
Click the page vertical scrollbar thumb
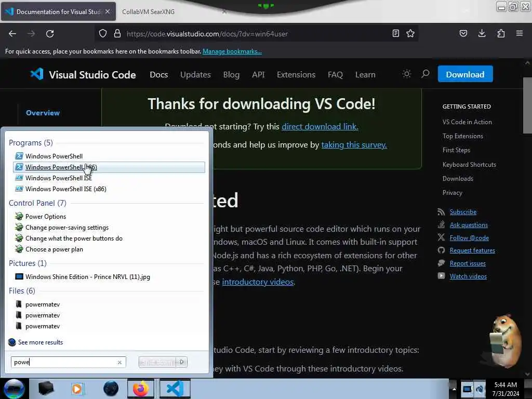pyautogui.click(x=527, y=105)
